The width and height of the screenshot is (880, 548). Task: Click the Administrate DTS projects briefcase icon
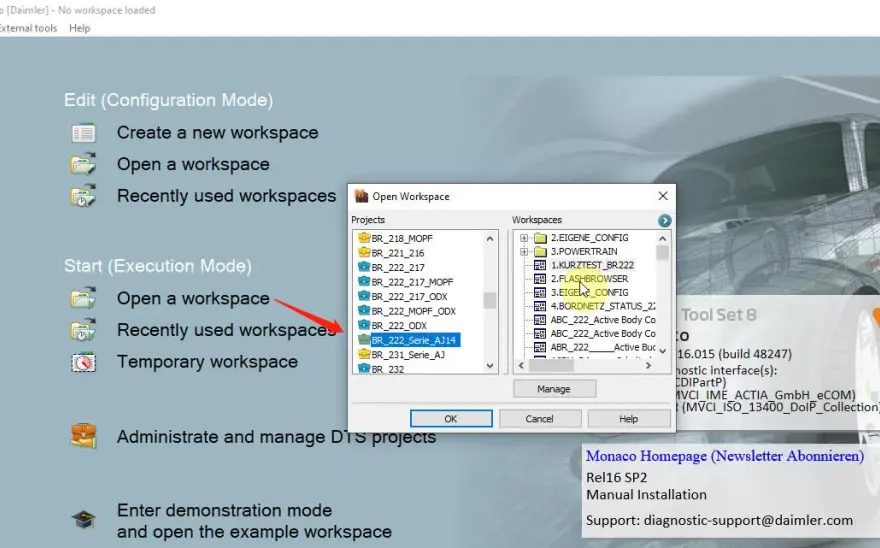point(84,436)
